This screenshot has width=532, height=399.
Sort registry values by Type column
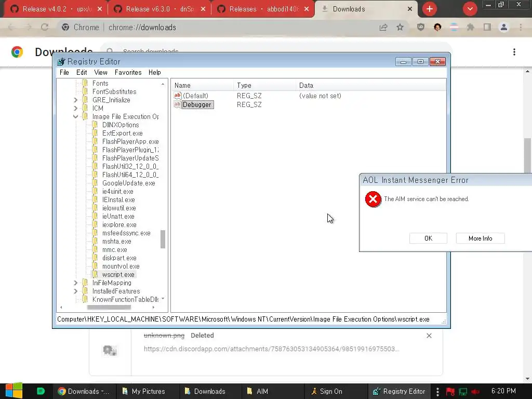click(x=264, y=86)
